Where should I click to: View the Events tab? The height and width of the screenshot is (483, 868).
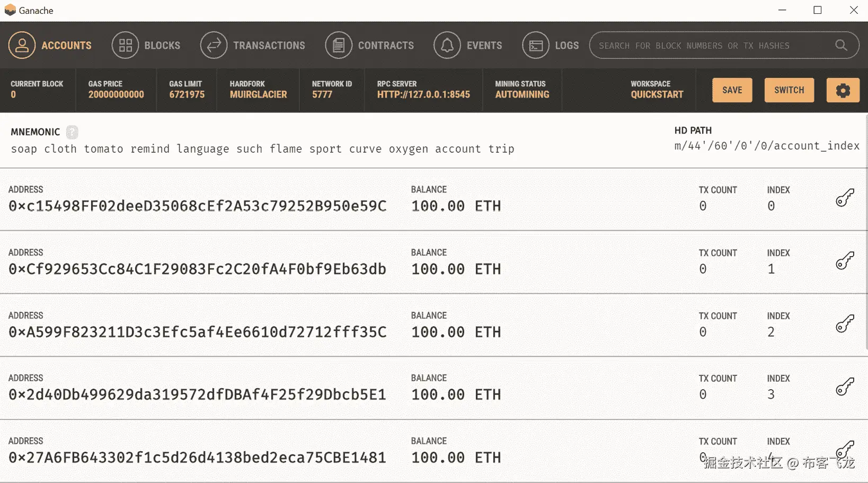[468, 46]
